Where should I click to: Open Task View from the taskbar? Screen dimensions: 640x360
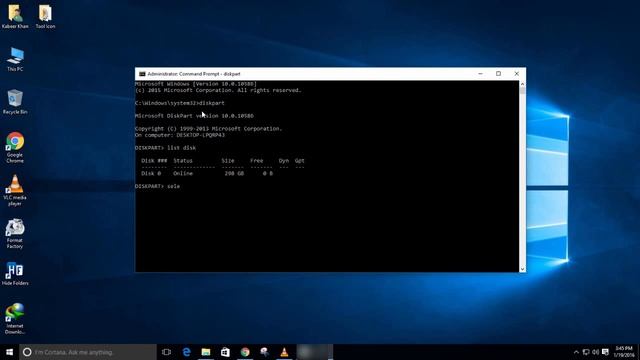(166, 352)
